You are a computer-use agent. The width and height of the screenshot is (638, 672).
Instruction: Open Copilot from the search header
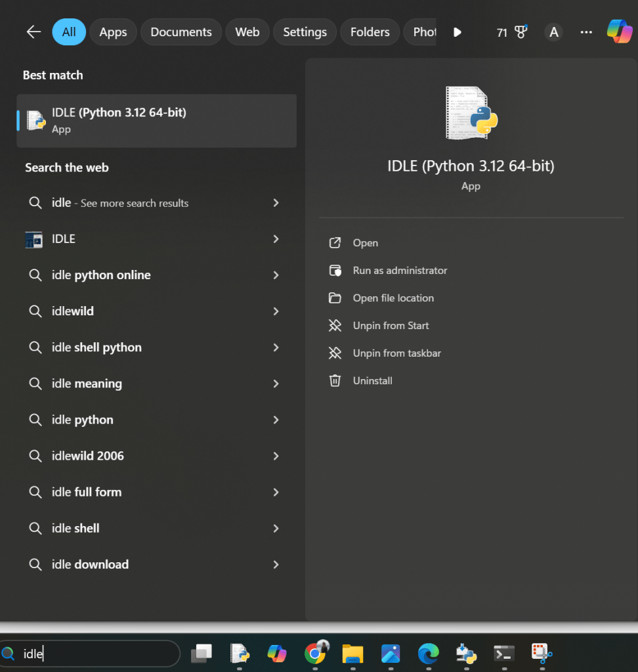tap(619, 32)
